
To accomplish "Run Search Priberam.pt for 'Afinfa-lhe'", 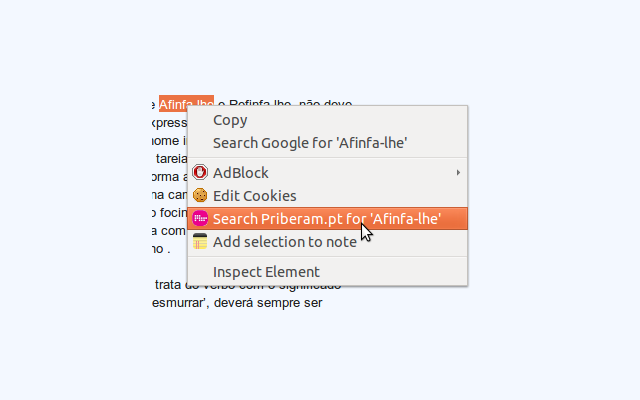I will 326,219.
